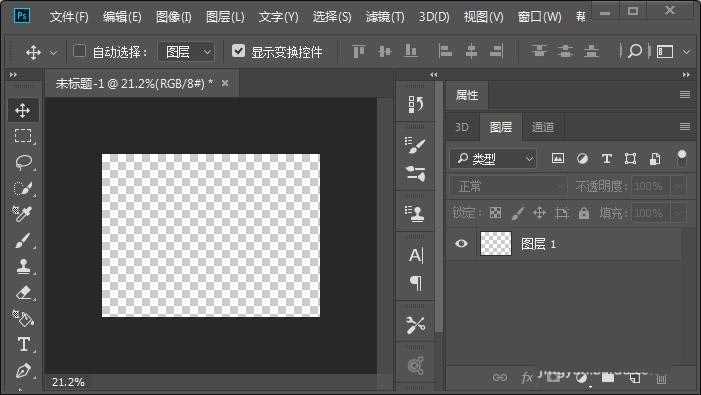
Task: Switch to the 3D panel tab
Action: [462, 127]
